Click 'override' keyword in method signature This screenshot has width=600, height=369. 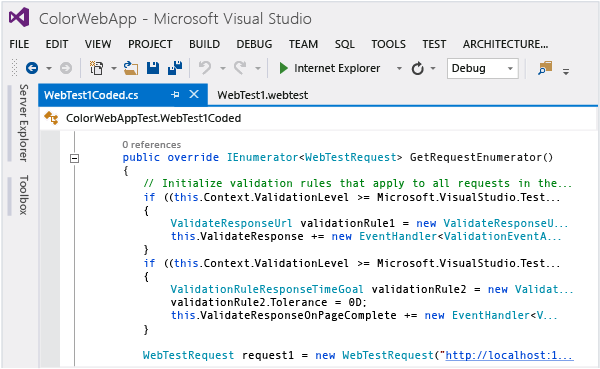point(193,157)
